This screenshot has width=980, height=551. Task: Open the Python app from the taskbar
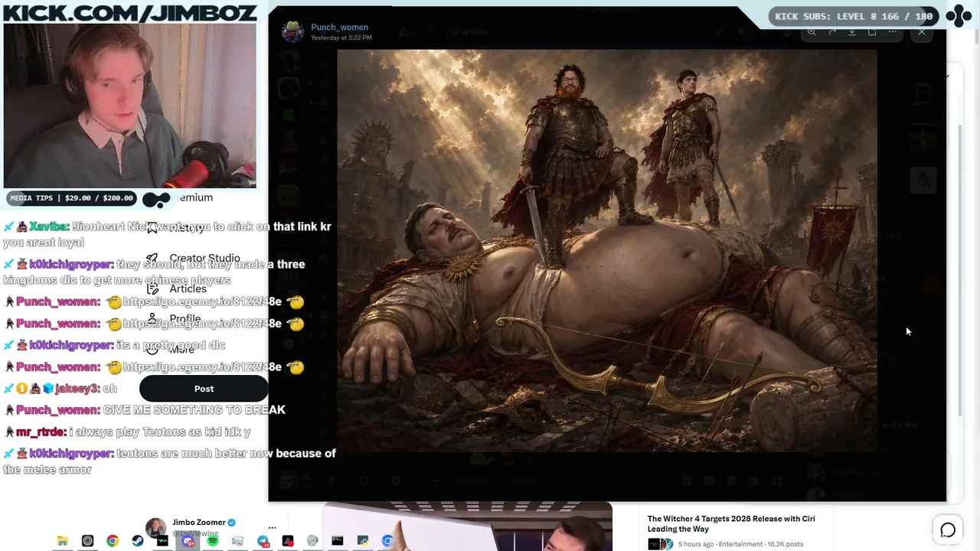click(363, 541)
